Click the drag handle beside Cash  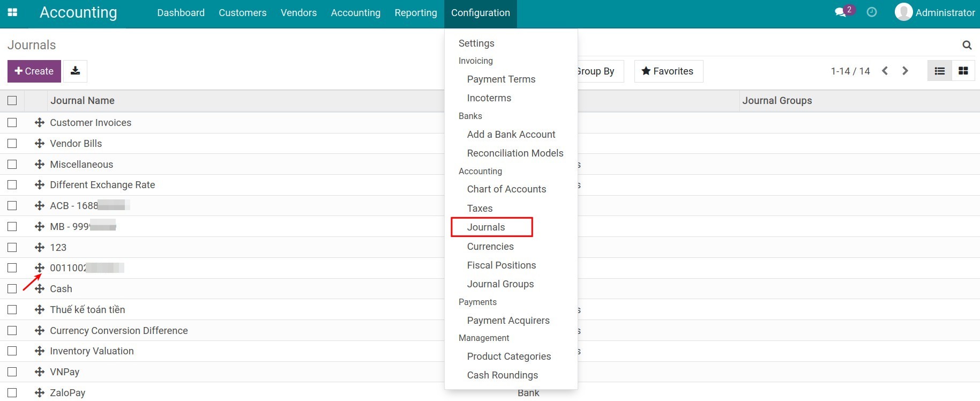click(x=39, y=289)
